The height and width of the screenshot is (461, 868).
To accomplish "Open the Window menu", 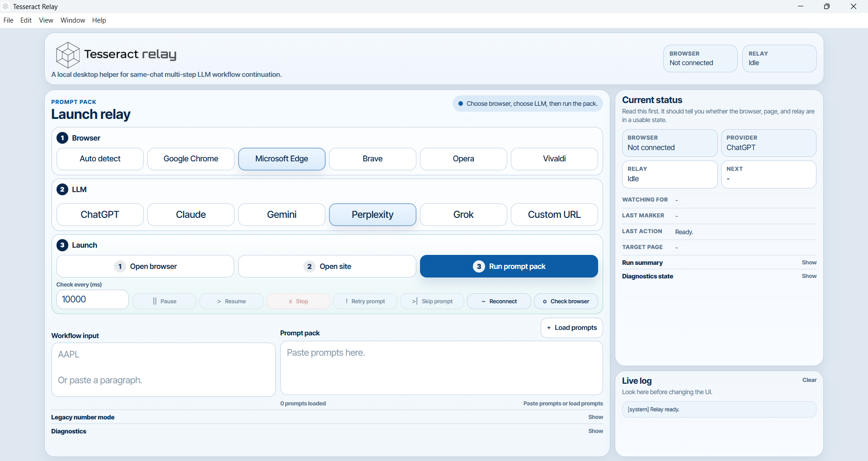I will 73,20.
